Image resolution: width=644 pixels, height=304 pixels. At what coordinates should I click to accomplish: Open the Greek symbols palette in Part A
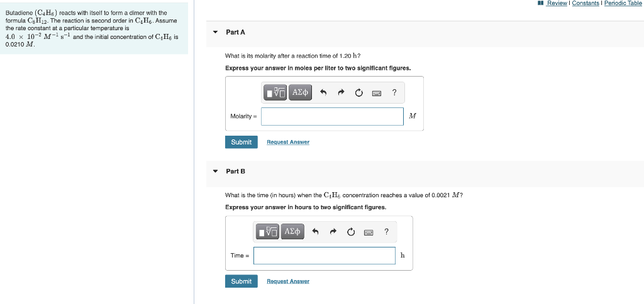coord(301,93)
